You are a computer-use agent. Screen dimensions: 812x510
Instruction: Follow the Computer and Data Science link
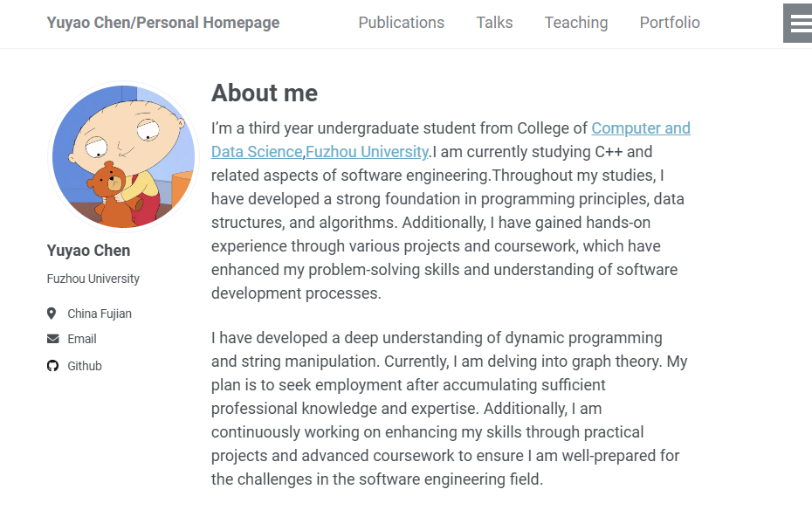[640, 128]
